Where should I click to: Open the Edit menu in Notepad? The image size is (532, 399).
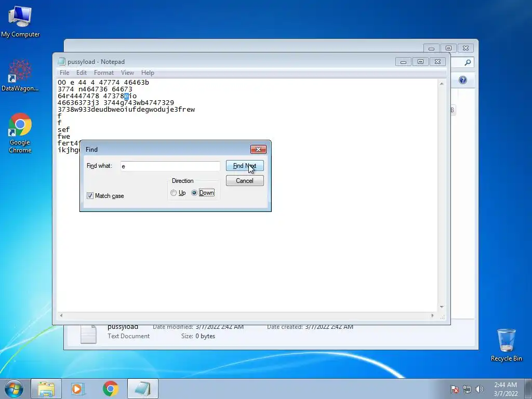[82, 73]
